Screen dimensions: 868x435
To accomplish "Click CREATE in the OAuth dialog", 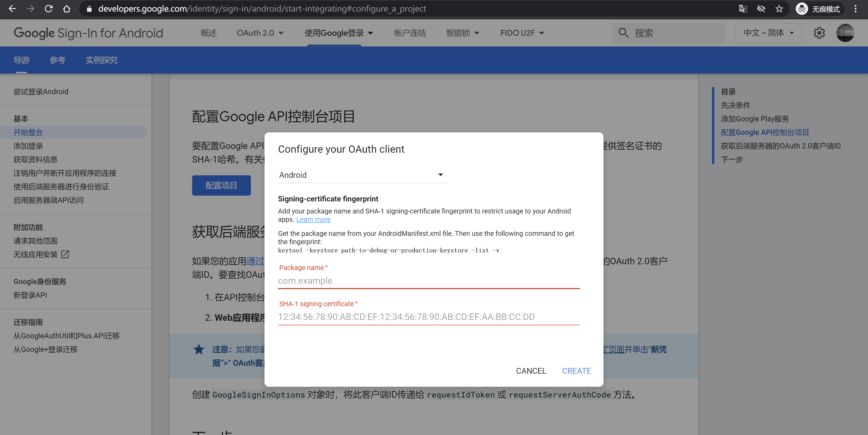I will click(577, 371).
